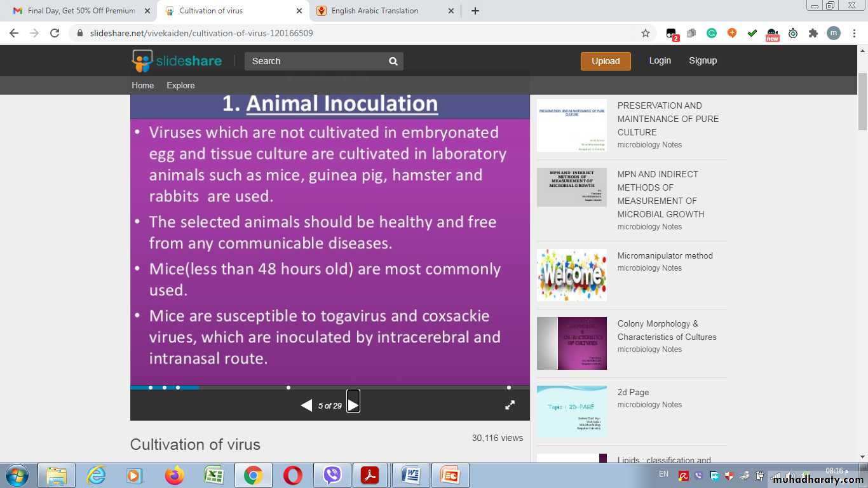
Task: Open Opera browser from the taskbar
Action: (x=293, y=475)
